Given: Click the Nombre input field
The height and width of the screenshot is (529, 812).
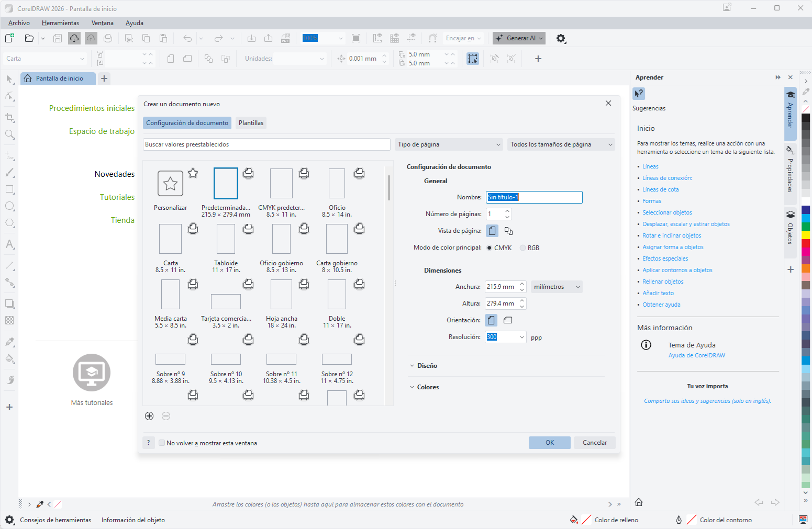Looking at the screenshot, I should point(534,197).
